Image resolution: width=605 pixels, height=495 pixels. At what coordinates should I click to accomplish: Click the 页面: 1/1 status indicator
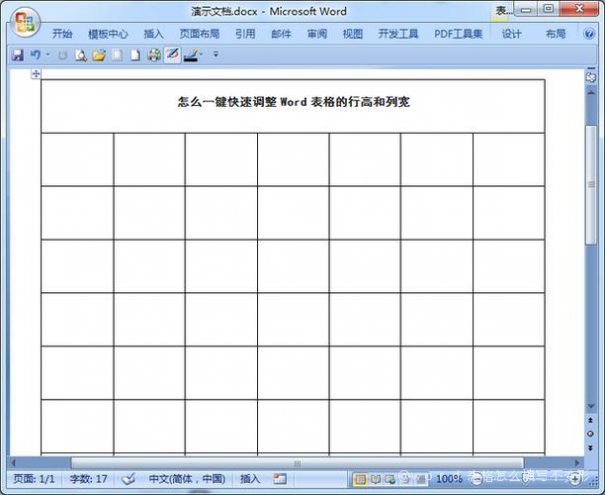34,479
